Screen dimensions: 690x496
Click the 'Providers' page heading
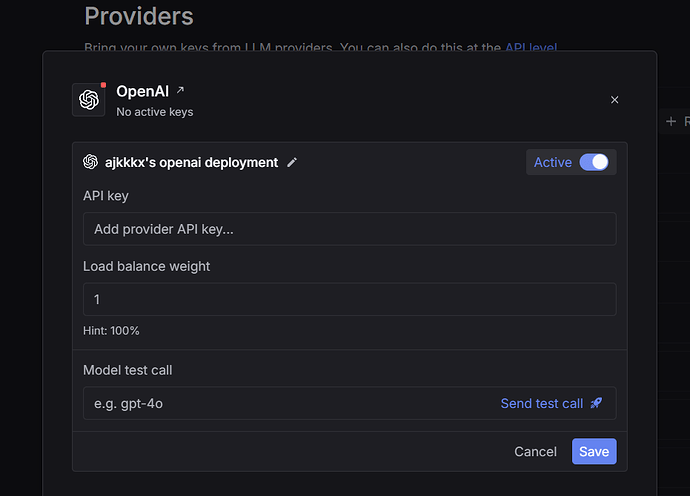click(x=139, y=16)
